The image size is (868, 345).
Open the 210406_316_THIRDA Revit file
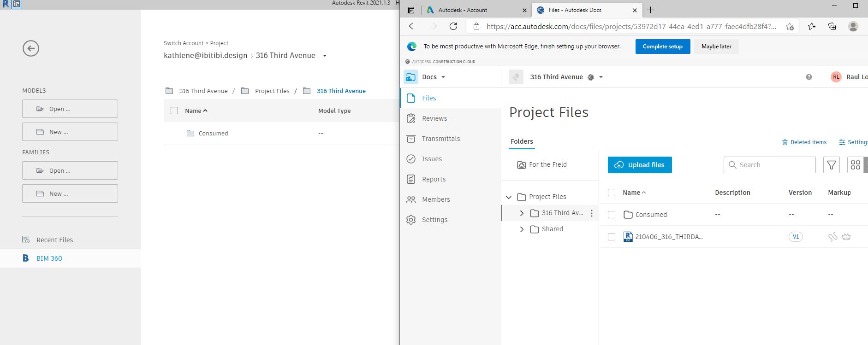coord(669,237)
